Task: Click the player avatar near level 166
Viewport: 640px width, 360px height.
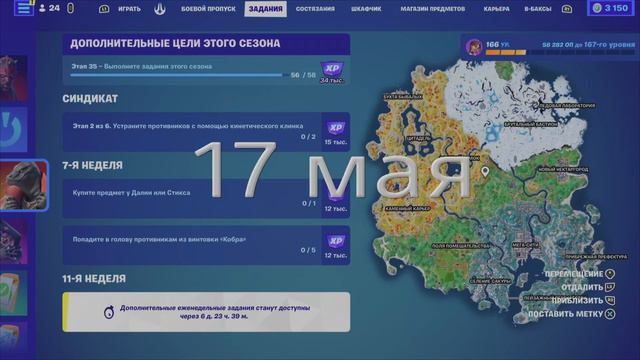Action: pyautogui.click(x=474, y=47)
